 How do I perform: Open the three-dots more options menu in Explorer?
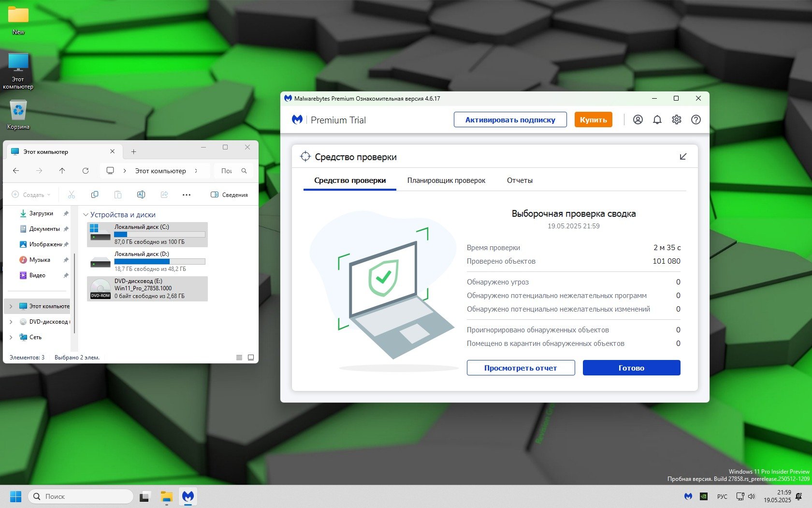click(187, 194)
